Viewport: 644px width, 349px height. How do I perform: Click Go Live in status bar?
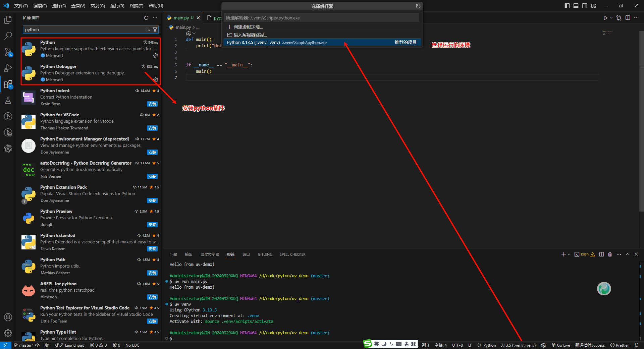[x=561, y=345]
